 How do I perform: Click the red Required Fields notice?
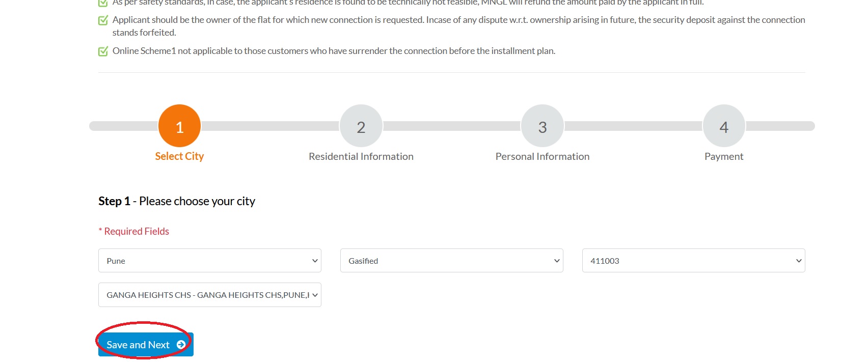tap(134, 231)
